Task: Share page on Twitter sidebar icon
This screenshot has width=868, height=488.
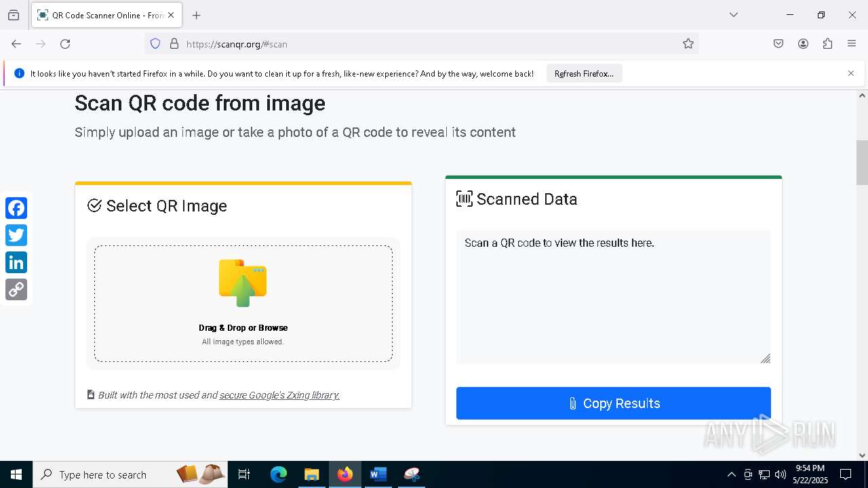Action: click(x=16, y=235)
